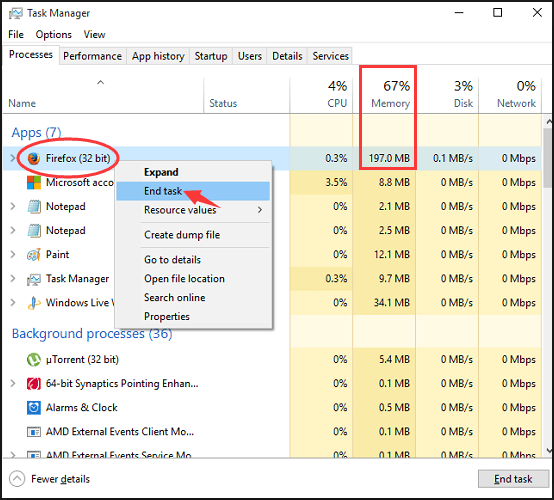Click the µTorrent process icon

pyautogui.click(x=34, y=360)
